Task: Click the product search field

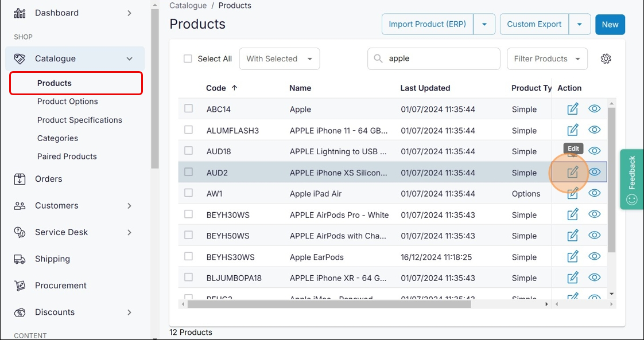Action: click(439, 58)
